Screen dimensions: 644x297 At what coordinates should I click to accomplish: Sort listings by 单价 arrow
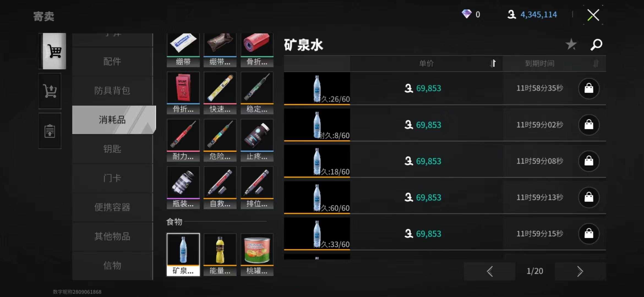coord(493,64)
